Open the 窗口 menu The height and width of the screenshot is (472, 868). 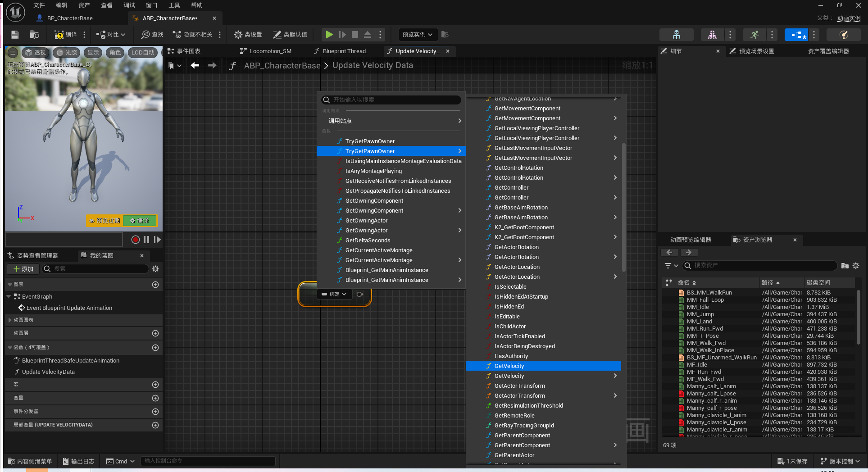click(152, 5)
